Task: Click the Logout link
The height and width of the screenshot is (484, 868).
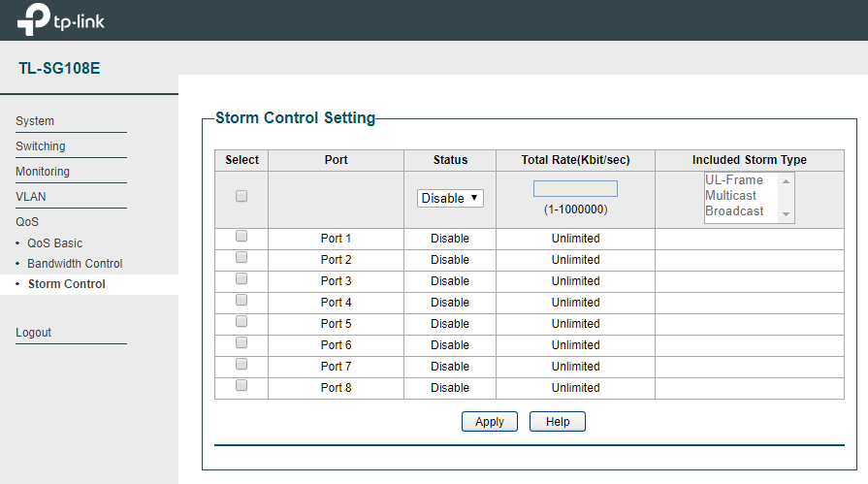Action: point(33,333)
